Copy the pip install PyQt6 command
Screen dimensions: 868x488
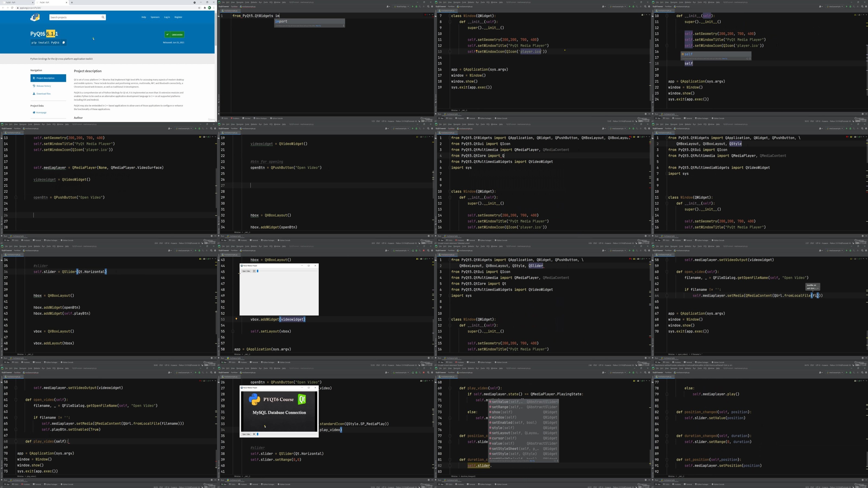64,43
